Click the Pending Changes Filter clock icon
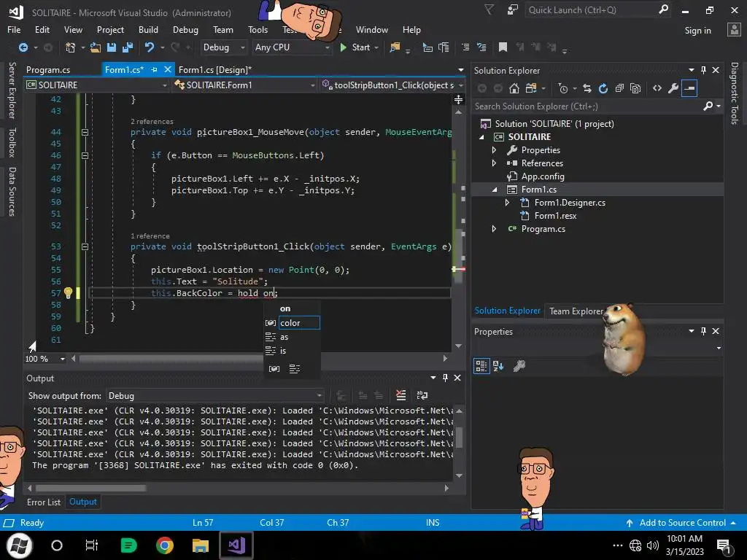 [x=563, y=88]
